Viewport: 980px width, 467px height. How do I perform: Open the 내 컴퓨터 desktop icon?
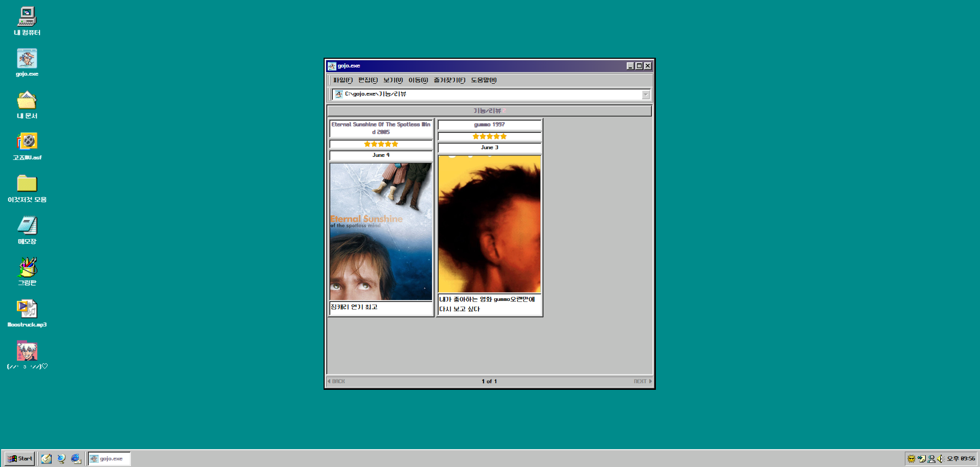click(27, 21)
